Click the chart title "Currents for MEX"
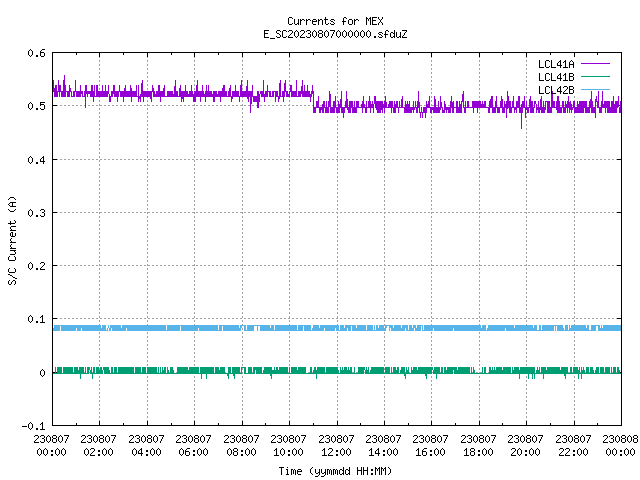 pyautogui.click(x=335, y=21)
